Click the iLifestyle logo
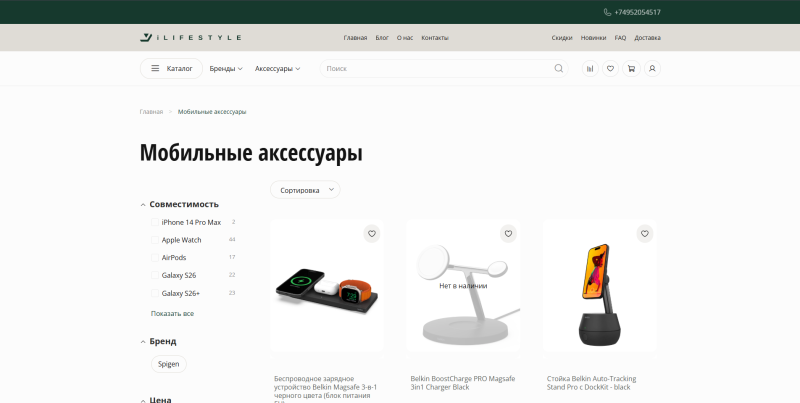Viewport: 800px width, 403px height. pyautogui.click(x=190, y=37)
